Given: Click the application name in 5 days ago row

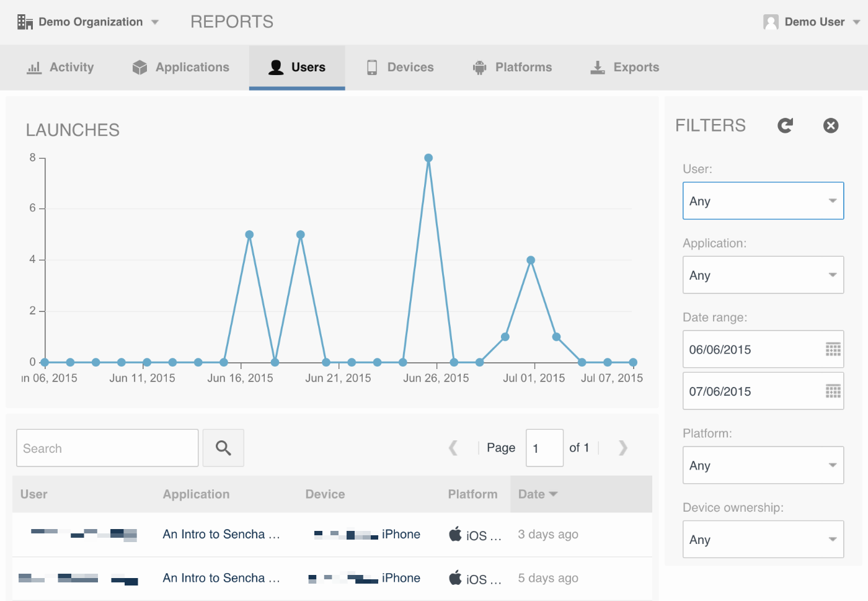Looking at the screenshot, I should 221,578.
